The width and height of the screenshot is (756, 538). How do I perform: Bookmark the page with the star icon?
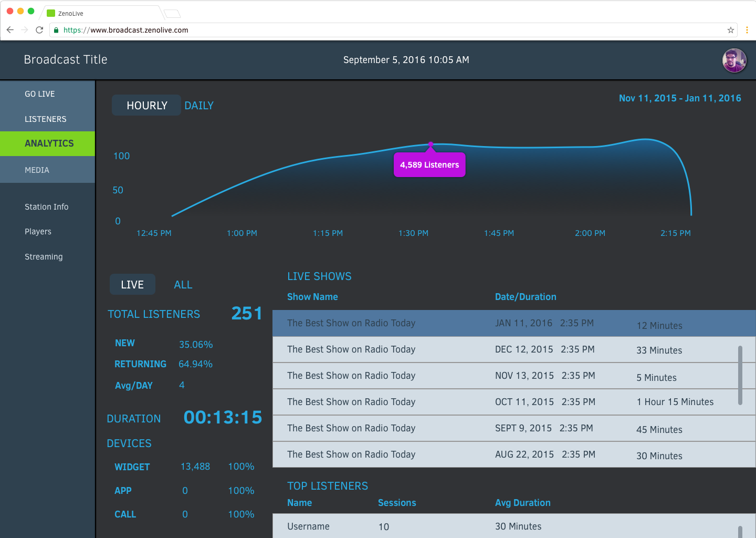point(730,30)
